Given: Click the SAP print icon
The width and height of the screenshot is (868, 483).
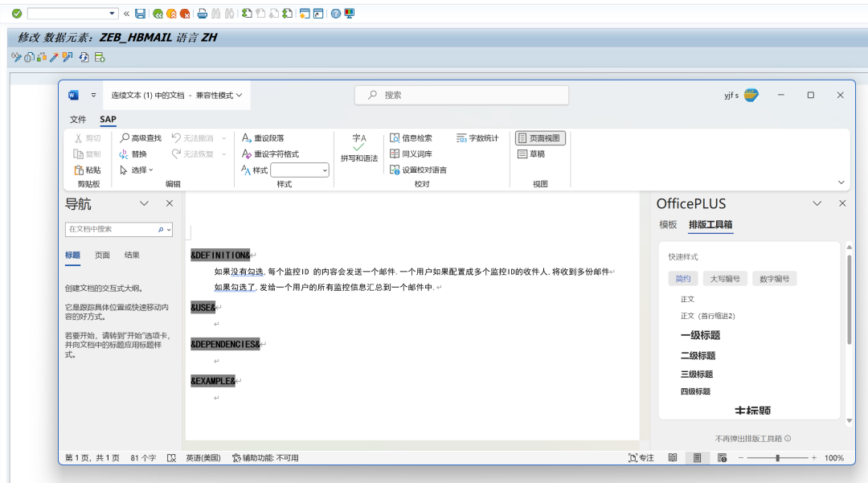Looking at the screenshot, I should point(203,14).
